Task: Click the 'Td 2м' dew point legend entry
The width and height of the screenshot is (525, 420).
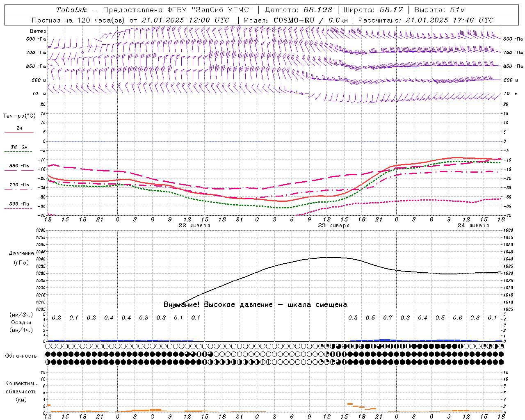Action: 19,147
